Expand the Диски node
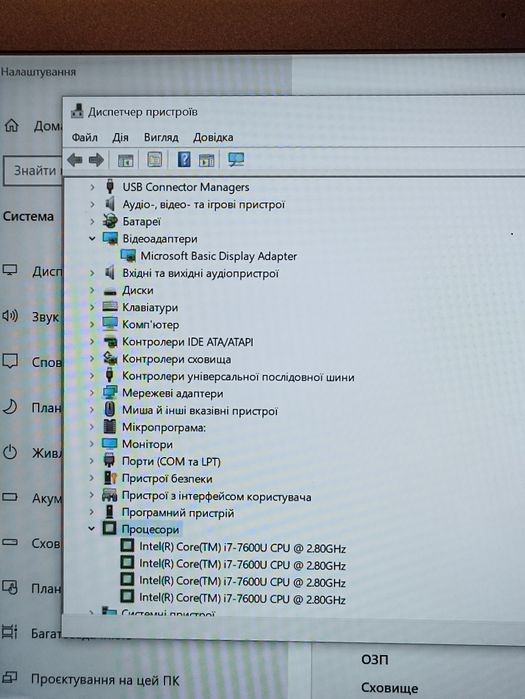The image size is (525, 699). click(x=92, y=290)
